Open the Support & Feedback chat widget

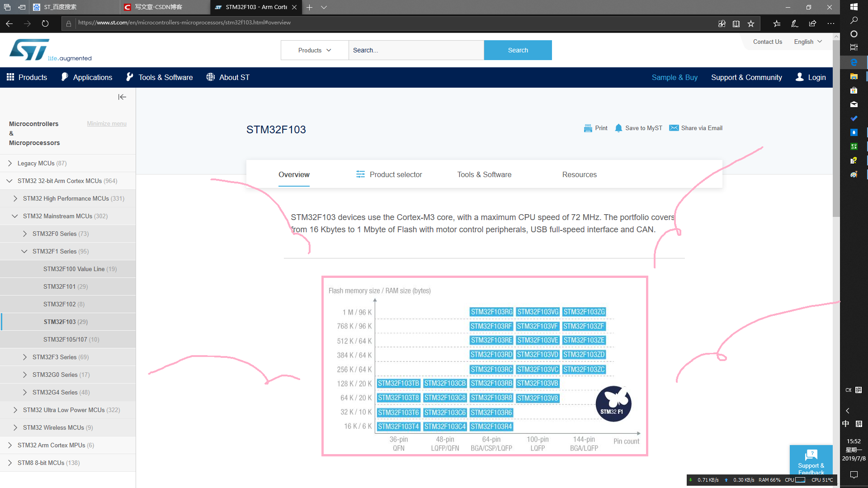click(x=811, y=460)
